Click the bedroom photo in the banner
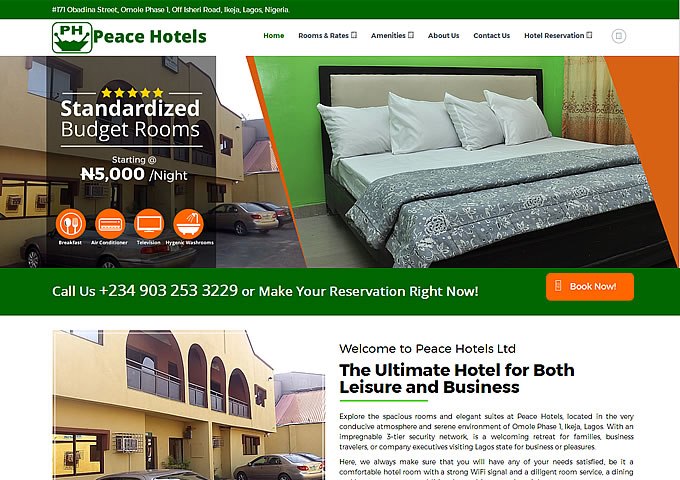 click(x=462, y=162)
